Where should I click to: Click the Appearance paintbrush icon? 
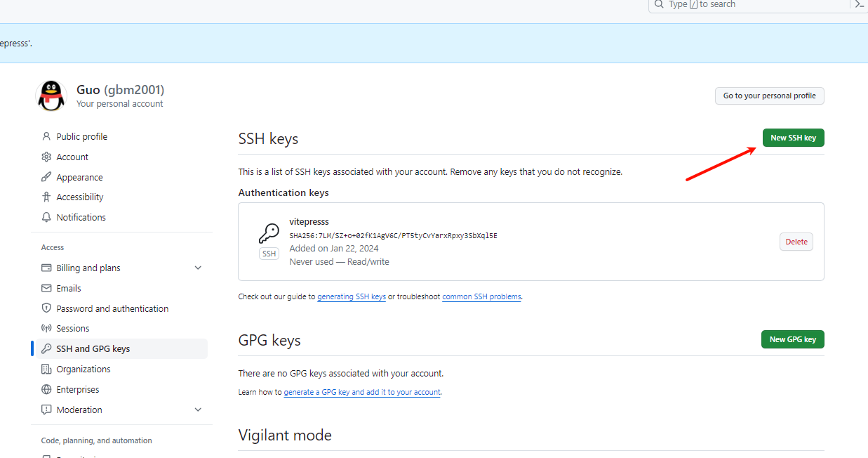[x=46, y=177]
